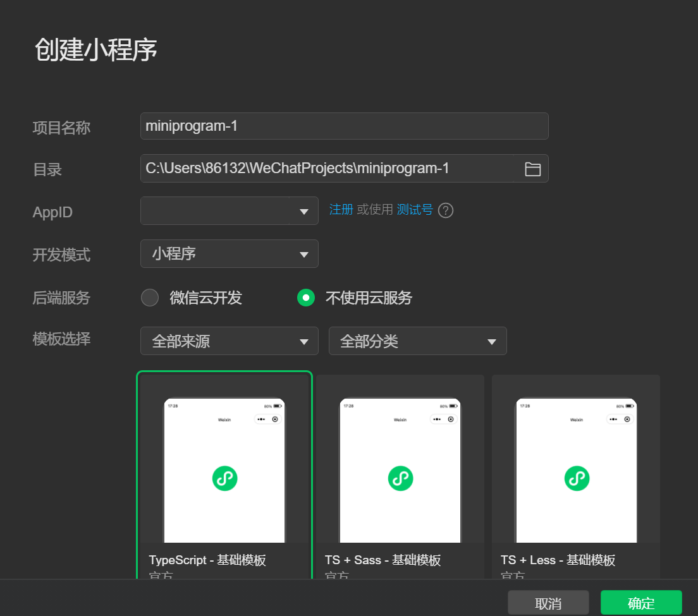
Task: Click the 注册 link
Action: [x=341, y=210]
